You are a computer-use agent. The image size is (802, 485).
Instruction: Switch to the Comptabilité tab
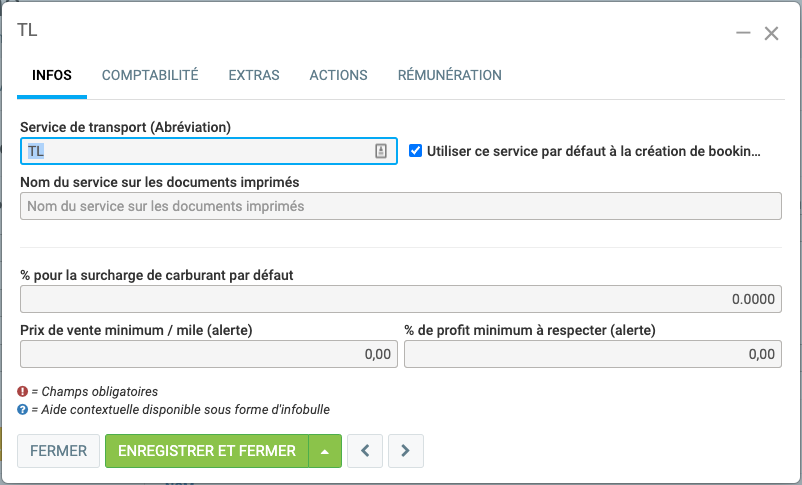pos(150,75)
